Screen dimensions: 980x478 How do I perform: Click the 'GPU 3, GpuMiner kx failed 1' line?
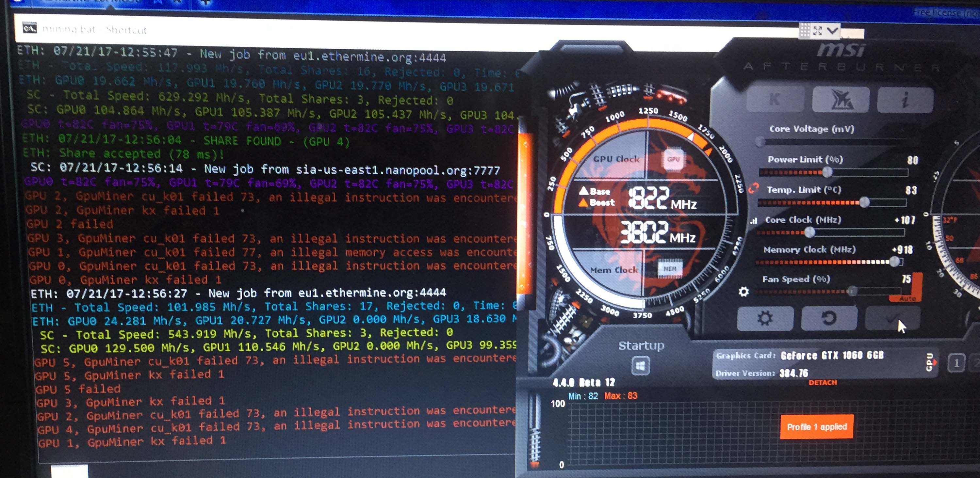click(x=130, y=401)
